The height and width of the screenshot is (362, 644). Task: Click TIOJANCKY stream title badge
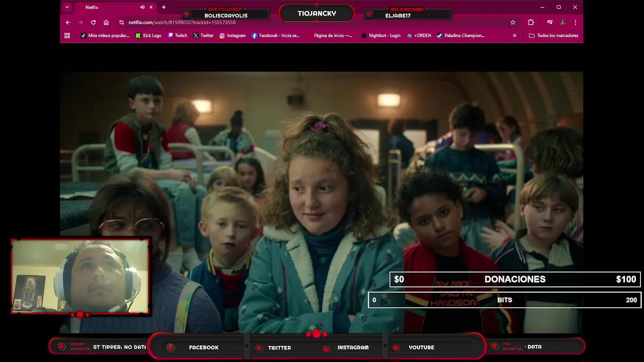(316, 14)
